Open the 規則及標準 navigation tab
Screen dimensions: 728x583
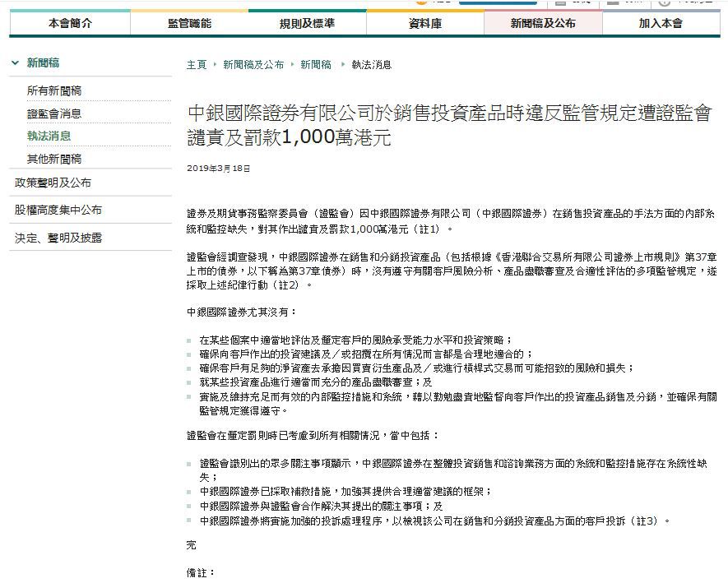(308, 23)
